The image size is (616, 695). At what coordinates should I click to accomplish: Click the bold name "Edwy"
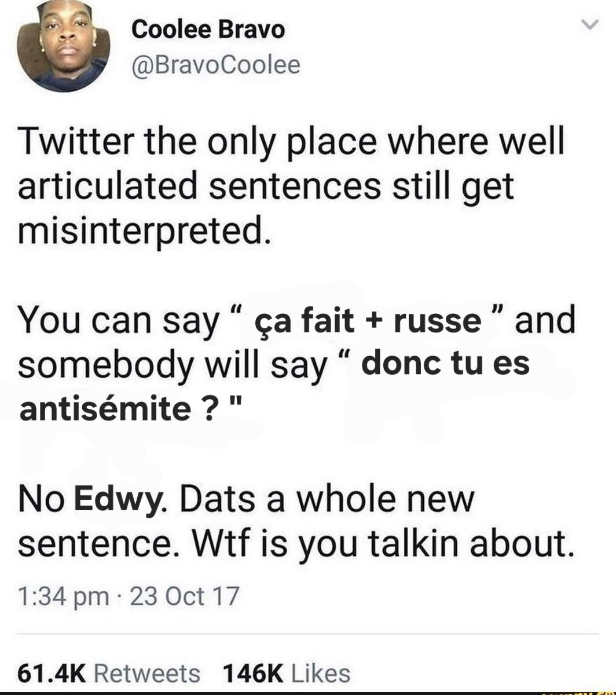[x=118, y=499]
